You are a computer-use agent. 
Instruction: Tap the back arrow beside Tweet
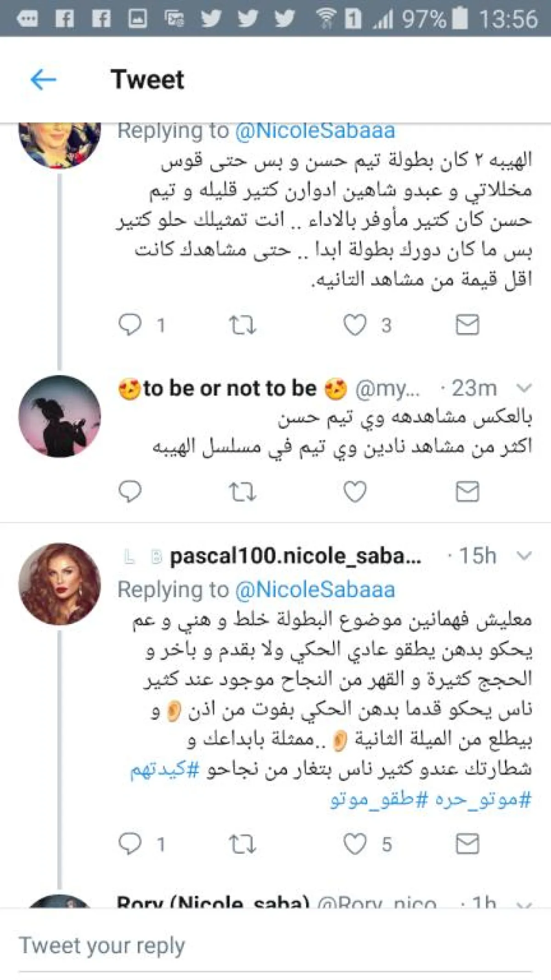coord(43,80)
